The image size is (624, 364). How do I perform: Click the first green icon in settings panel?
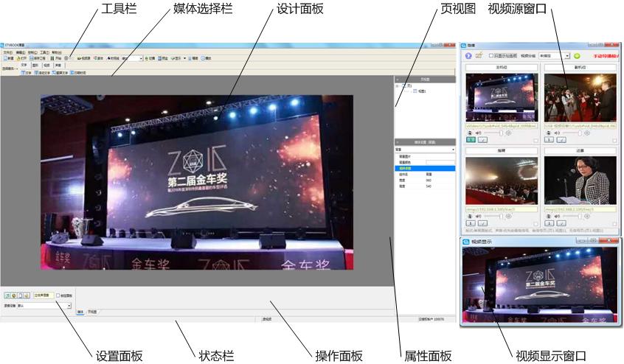tap(7, 295)
